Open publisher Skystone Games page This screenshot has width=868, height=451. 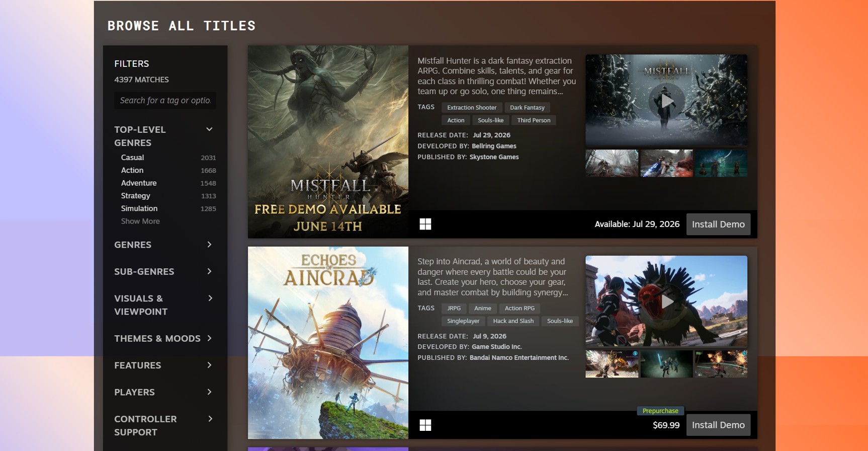click(494, 157)
